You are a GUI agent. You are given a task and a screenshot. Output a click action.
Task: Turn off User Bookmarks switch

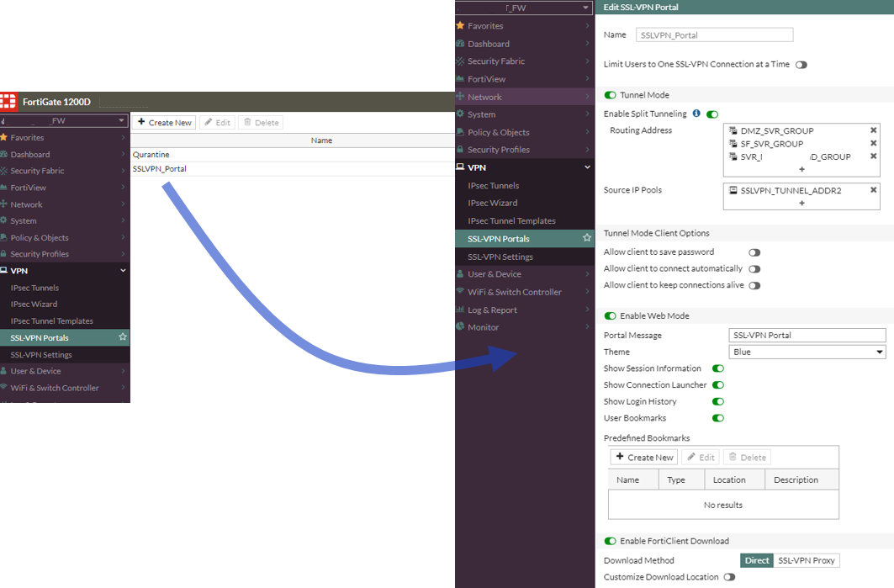[718, 419]
